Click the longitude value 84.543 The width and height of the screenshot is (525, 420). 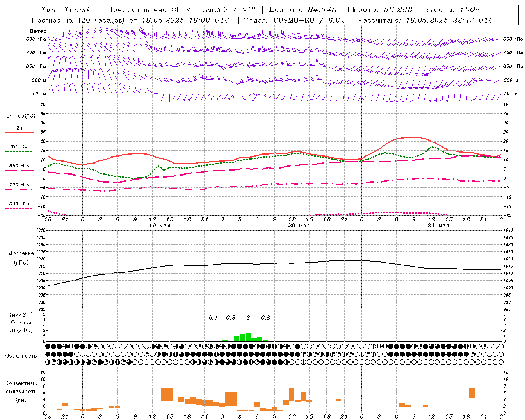click(x=322, y=10)
